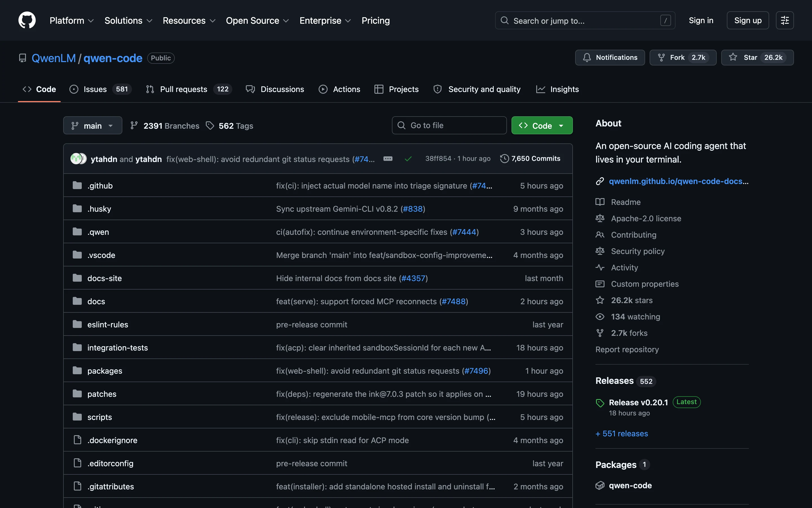This screenshot has width=812, height=508.
Task: Click the Readme book icon
Action: point(600,202)
